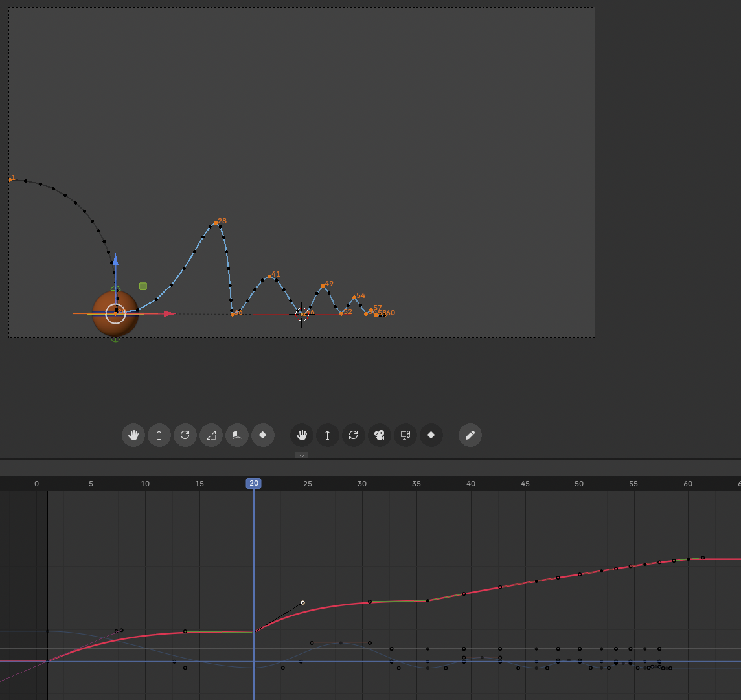Image resolution: width=741 pixels, height=700 pixels.
Task: Click the motion path keyframe label 49
Action: click(329, 284)
